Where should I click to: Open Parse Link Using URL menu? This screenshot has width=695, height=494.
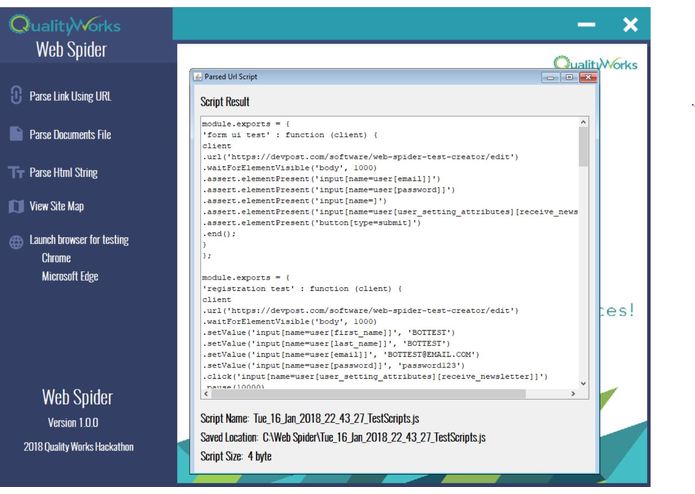click(70, 96)
